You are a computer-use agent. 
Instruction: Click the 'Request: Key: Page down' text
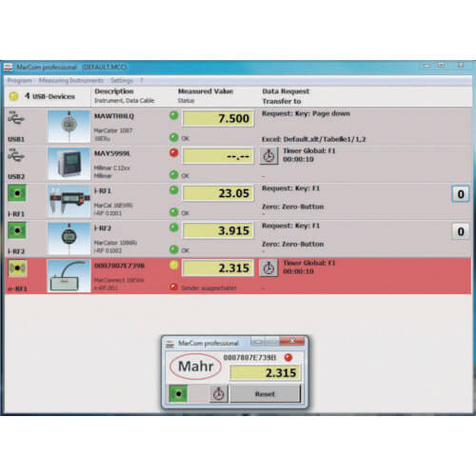point(306,113)
